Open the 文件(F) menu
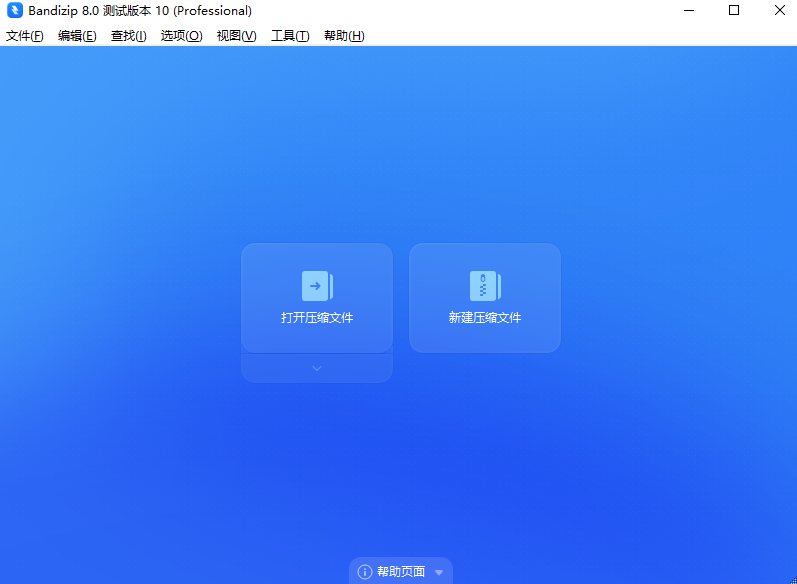The width and height of the screenshot is (797, 584). click(x=24, y=36)
